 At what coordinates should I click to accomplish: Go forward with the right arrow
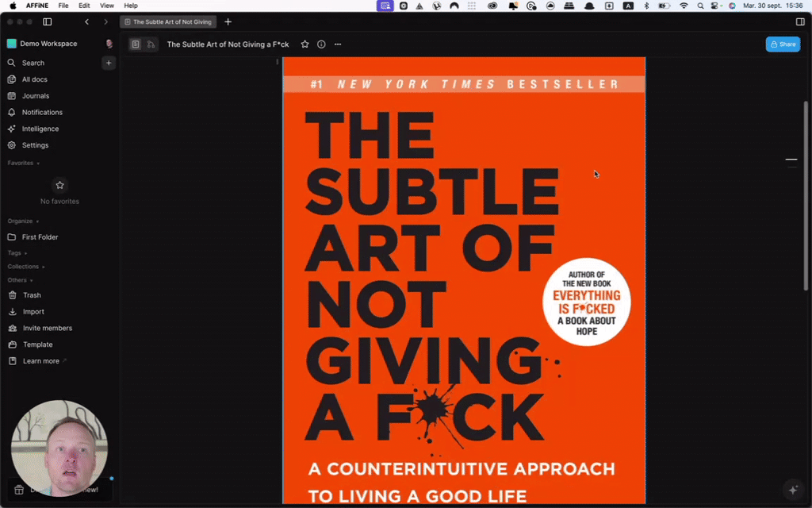click(105, 21)
